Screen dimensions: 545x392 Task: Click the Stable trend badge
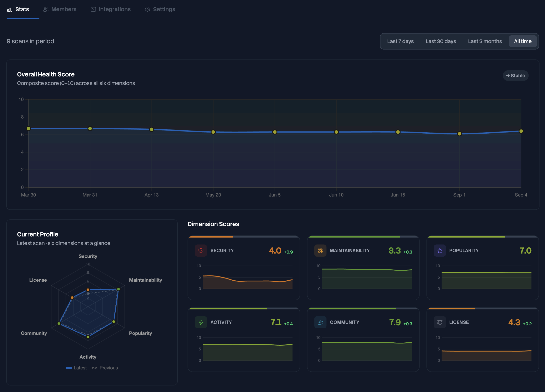[x=516, y=75]
